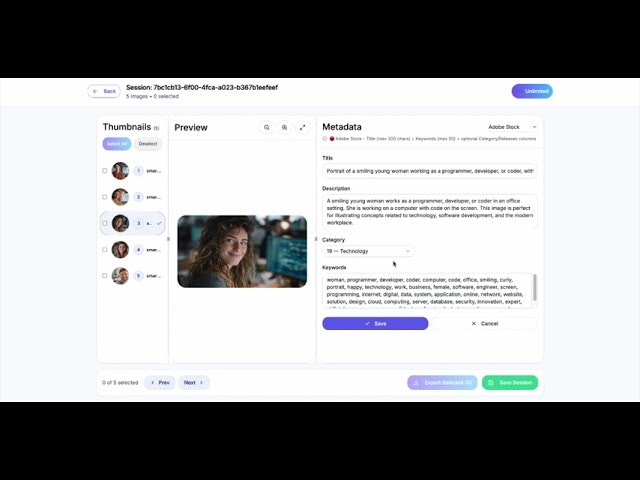The height and width of the screenshot is (480, 640).
Task: Save metadata with the Save button
Action: (375, 323)
